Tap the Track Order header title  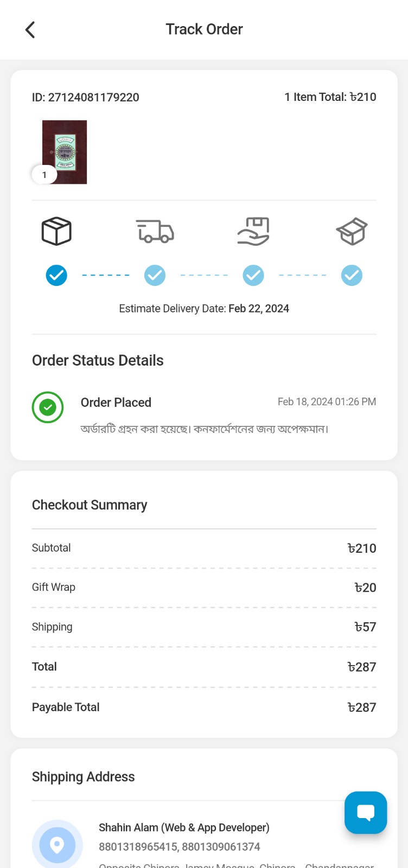point(204,29)
